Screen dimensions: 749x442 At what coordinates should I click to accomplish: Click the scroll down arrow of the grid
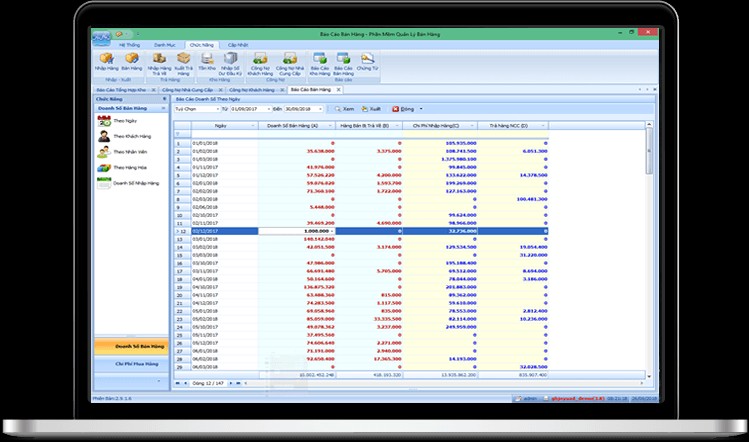point(649,377)
